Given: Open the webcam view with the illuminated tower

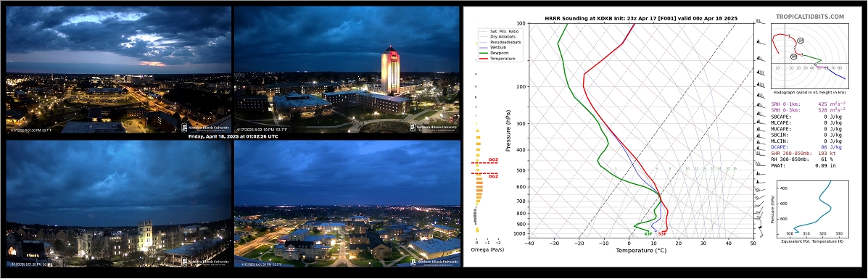Looking at the screenshot, I should [x=347, y=69].
